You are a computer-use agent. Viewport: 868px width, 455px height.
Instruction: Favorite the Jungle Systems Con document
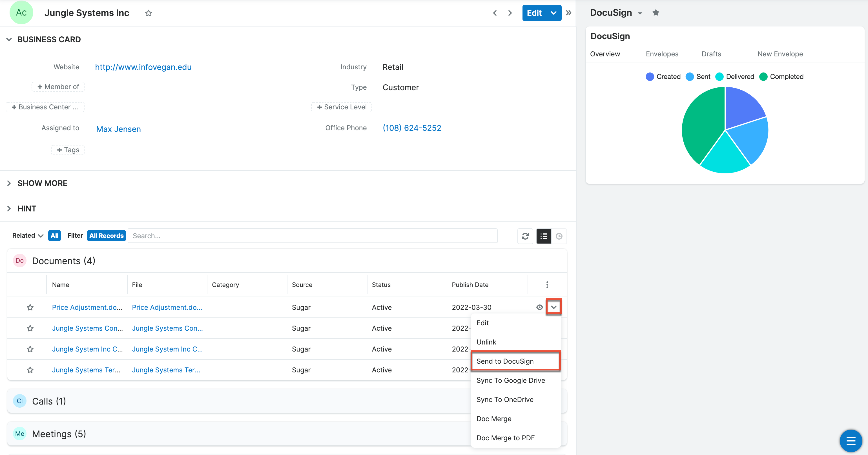[x=30, y=328]
